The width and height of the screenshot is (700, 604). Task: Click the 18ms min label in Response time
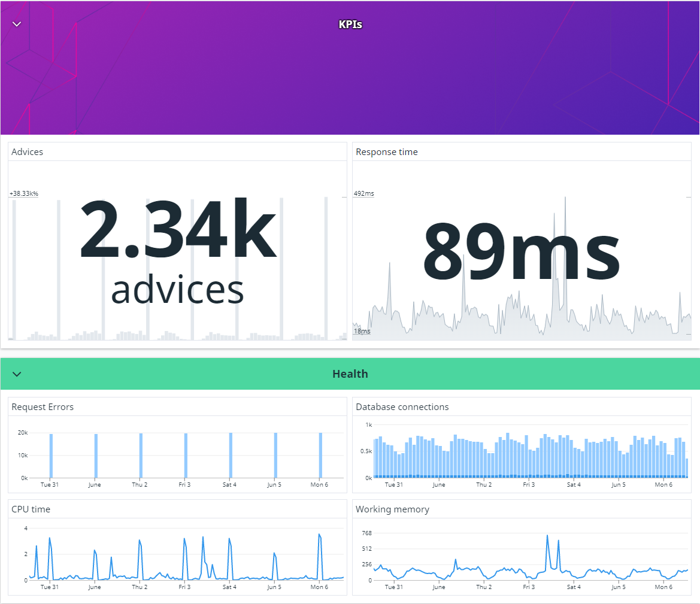pos(362,331)
